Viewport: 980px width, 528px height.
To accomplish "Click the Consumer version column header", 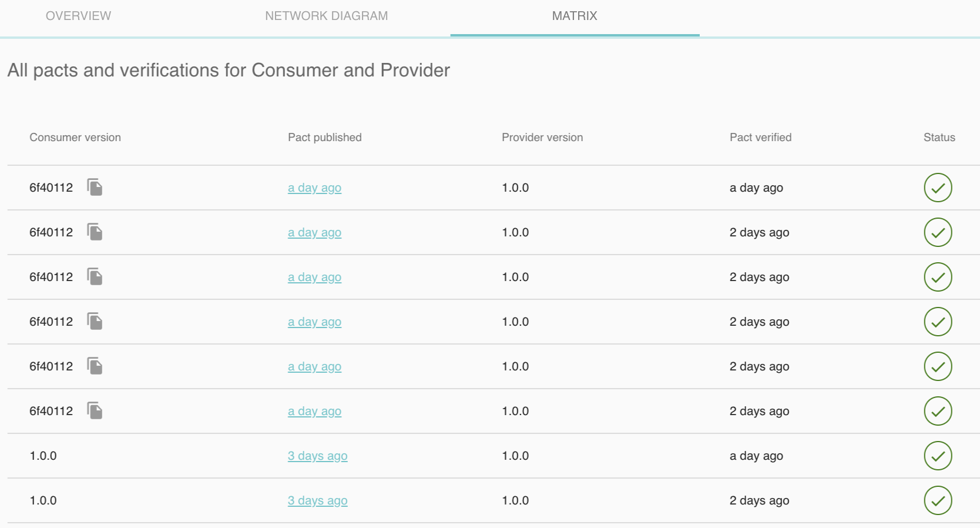I will (75, 137).
